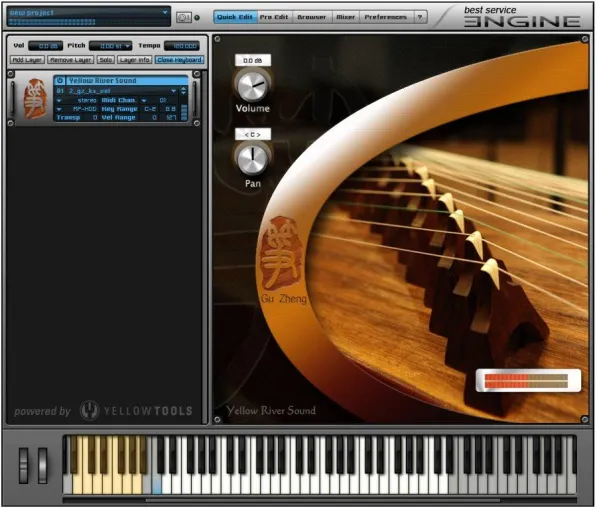Toggle the layer power button beside Yellow River Sound

[60, 80]
